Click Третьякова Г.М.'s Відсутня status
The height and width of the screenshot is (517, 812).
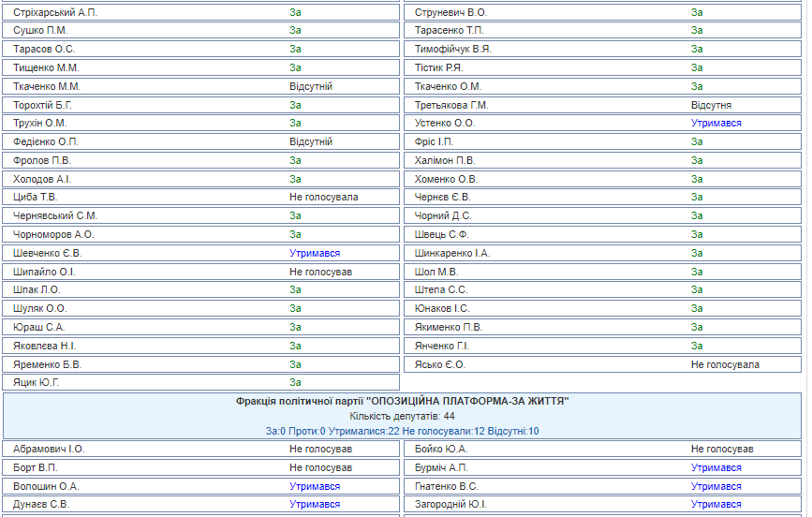click(x=711, y=105)
